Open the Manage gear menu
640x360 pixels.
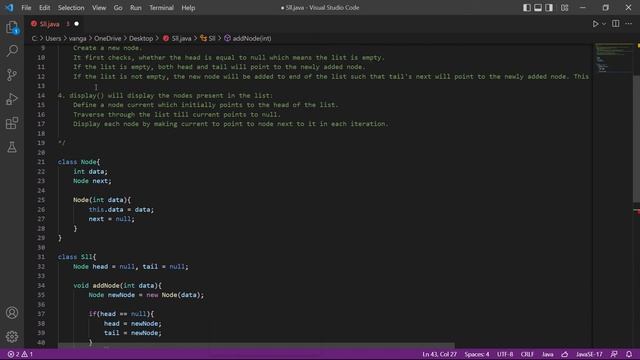(x=12, y=336)
